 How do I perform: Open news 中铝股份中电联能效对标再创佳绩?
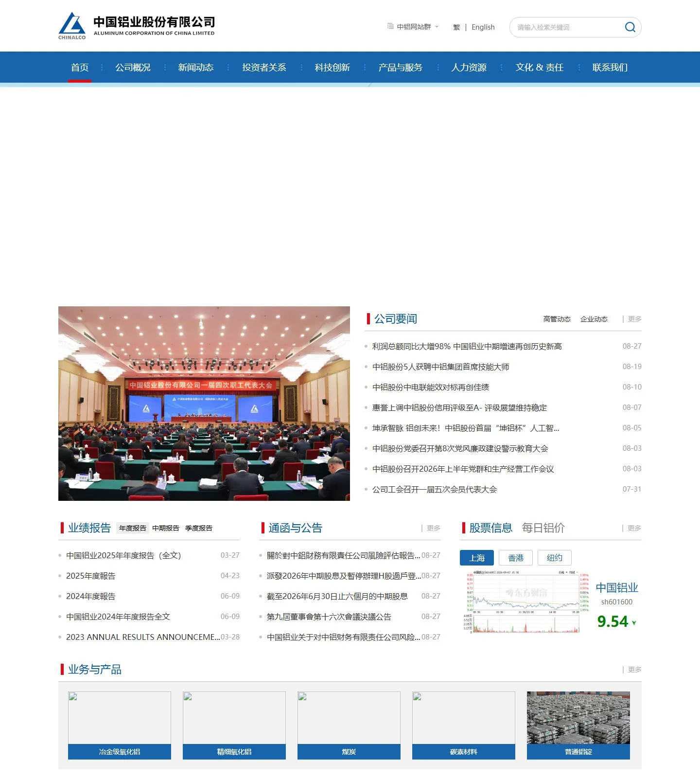tap(431, 387)
